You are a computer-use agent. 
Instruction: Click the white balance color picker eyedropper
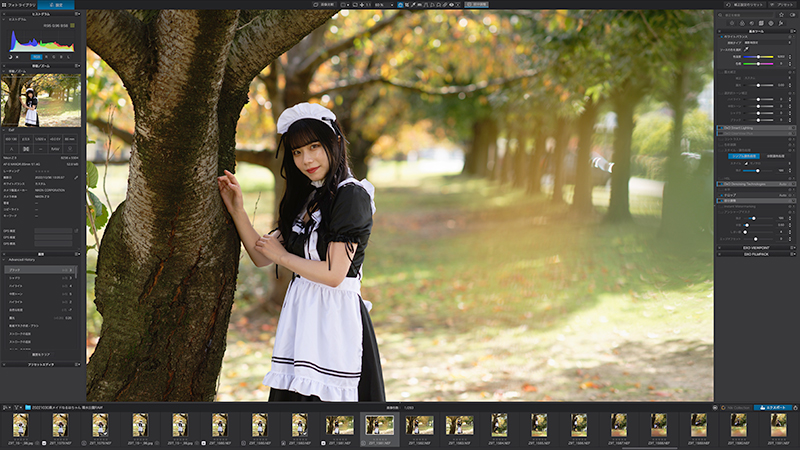point(746,49)
